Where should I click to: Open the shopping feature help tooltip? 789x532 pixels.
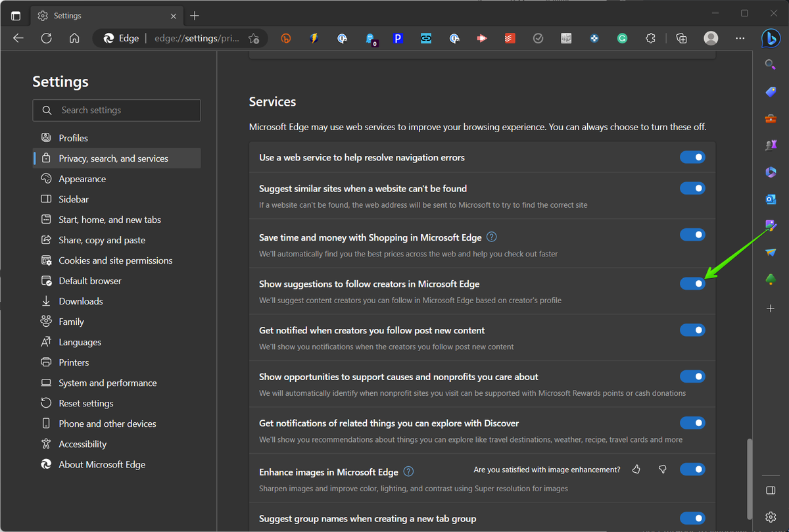[491, 236]
